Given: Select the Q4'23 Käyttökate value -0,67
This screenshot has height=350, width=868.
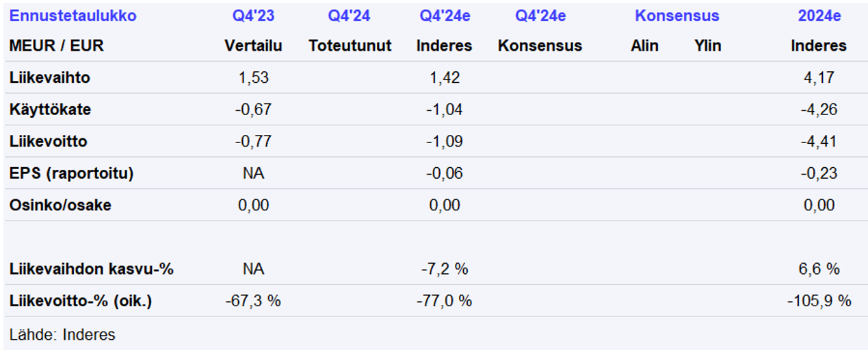Looking at the screenshot, I should tap(253, 110).
